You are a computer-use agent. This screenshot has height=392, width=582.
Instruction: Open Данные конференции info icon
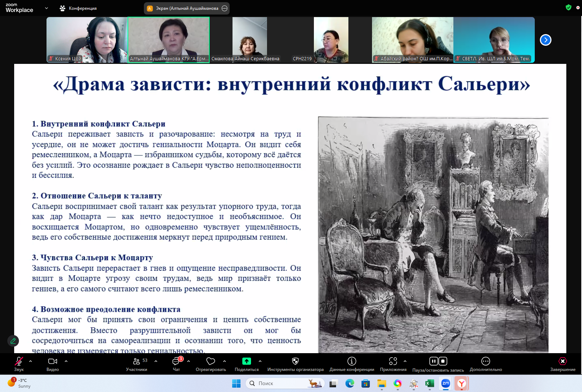tap(352, 362)
